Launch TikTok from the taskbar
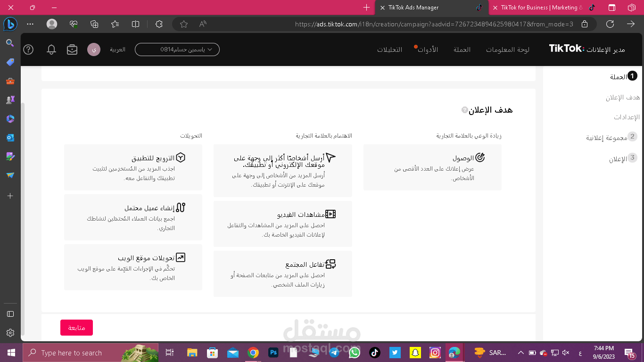Image resolution: width=644 pixels, height=362 pixels. (x=374, y=352)
